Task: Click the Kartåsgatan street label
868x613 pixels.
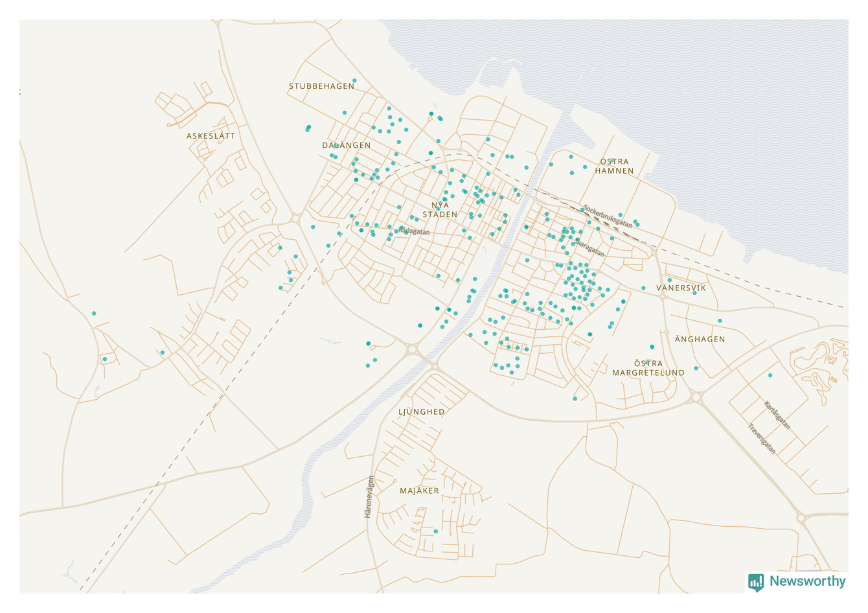Action: pos(777,415)
